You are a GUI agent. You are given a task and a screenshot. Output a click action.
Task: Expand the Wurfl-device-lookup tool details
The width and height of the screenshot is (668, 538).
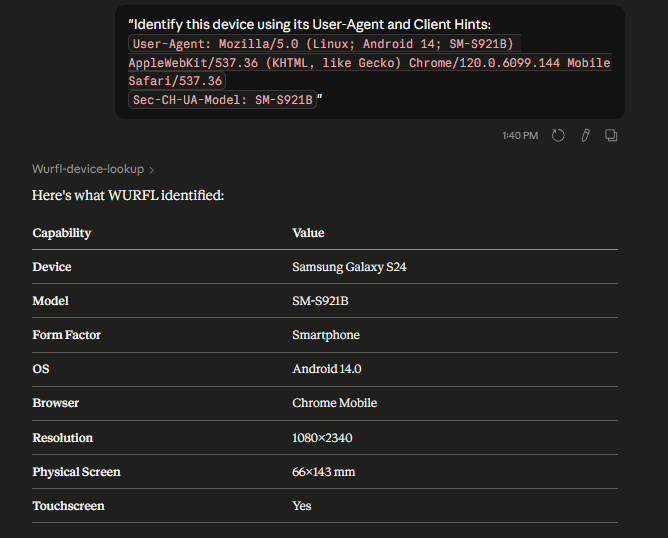point(93,169)
